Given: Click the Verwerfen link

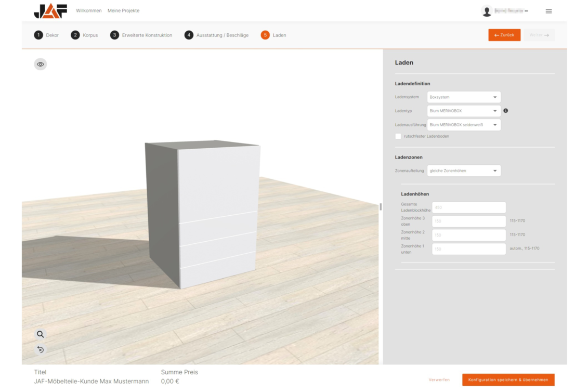Looking at the screenshot, I should click(439, 380).
